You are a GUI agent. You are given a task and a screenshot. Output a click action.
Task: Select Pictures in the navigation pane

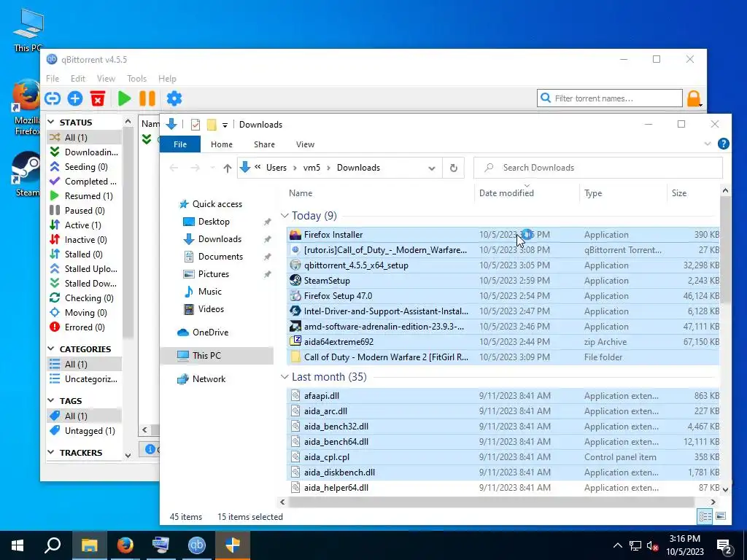pyautogui.click(x=214, y=274)
